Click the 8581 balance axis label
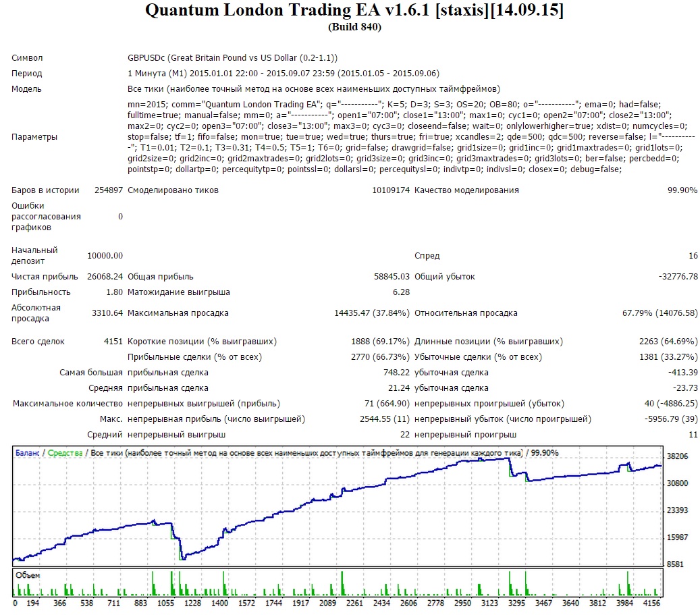 (x=675, y=564)
